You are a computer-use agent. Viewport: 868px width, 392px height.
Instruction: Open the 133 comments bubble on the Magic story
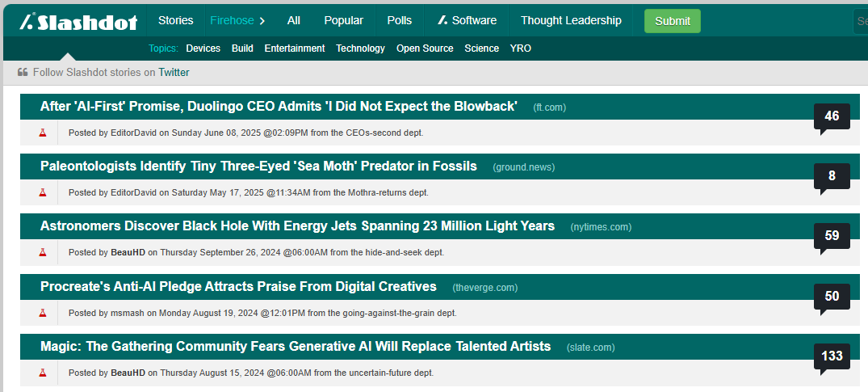(x=832, y=357)
